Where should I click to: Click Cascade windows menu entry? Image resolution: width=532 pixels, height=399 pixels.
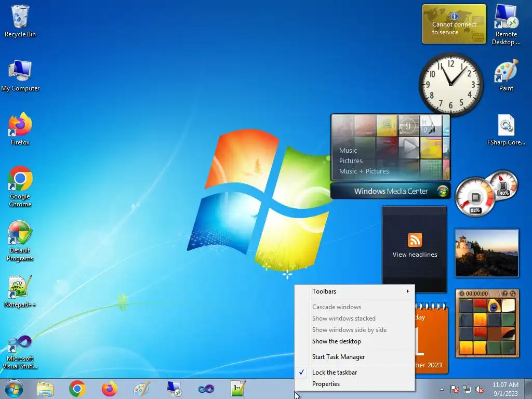354,307
